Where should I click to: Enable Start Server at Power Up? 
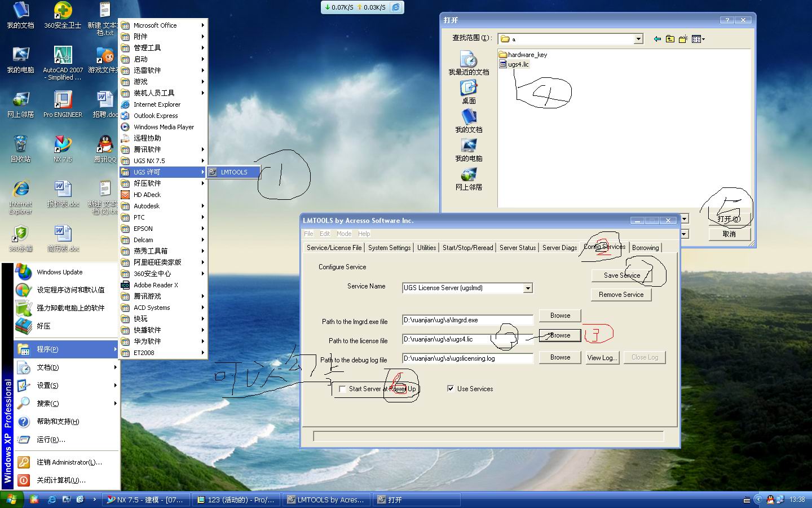coord(342,389)
